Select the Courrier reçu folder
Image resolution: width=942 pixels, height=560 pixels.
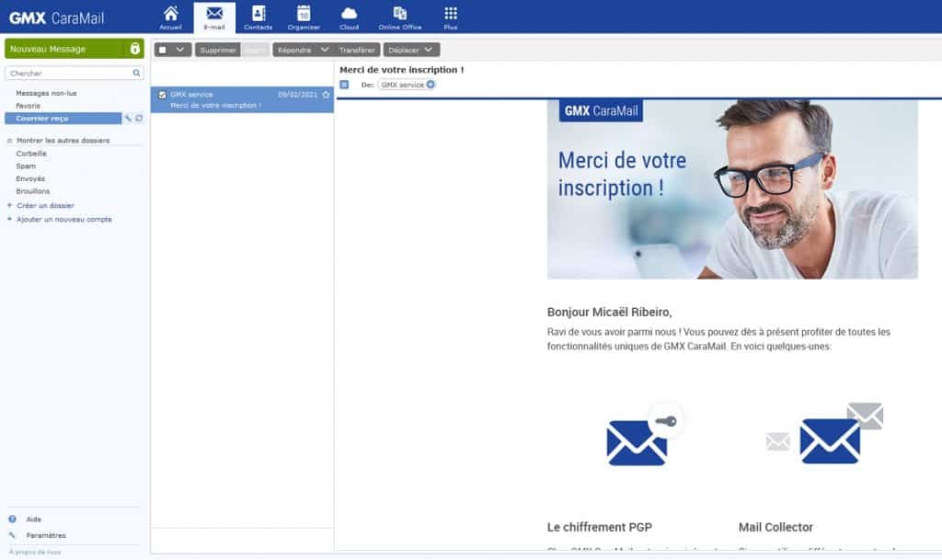[63, 119]
